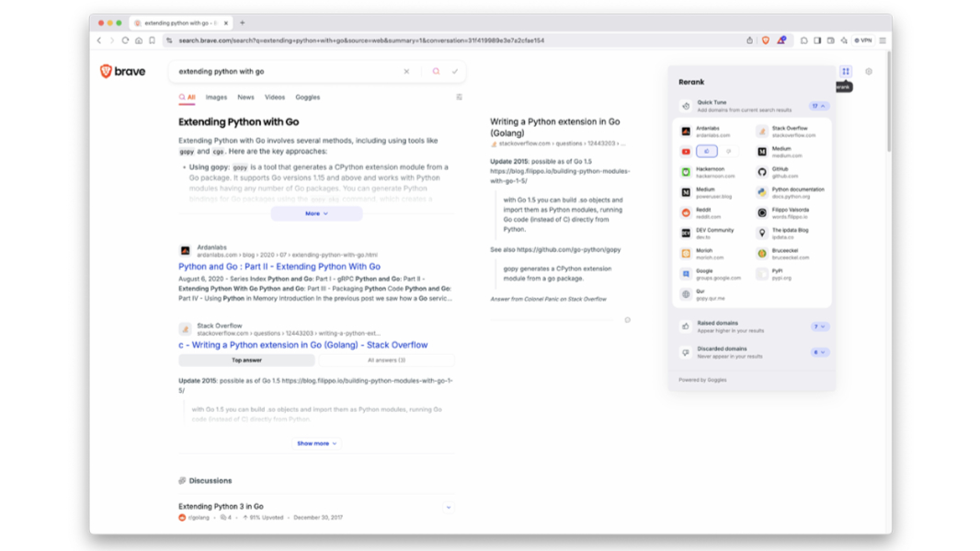Screen dimensions: 980x551
Task: Click the 'extending python with go' search field
Action: click(x=285, y=72)
